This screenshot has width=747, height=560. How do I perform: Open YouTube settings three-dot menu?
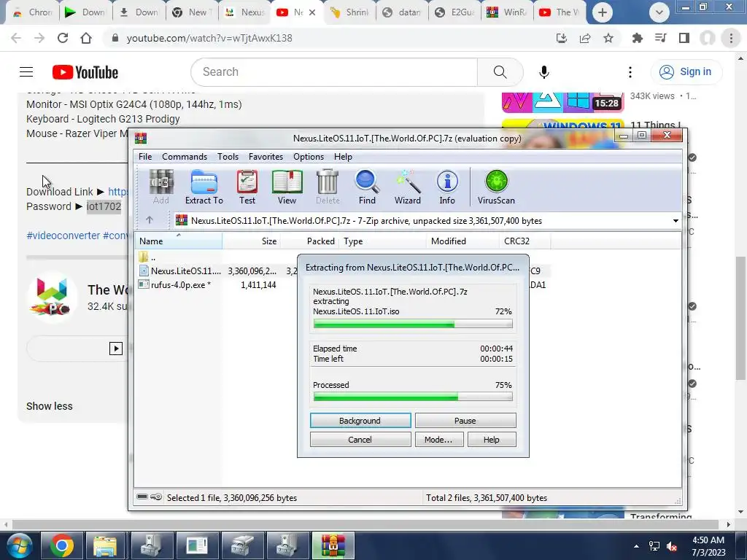click(630, 72)
